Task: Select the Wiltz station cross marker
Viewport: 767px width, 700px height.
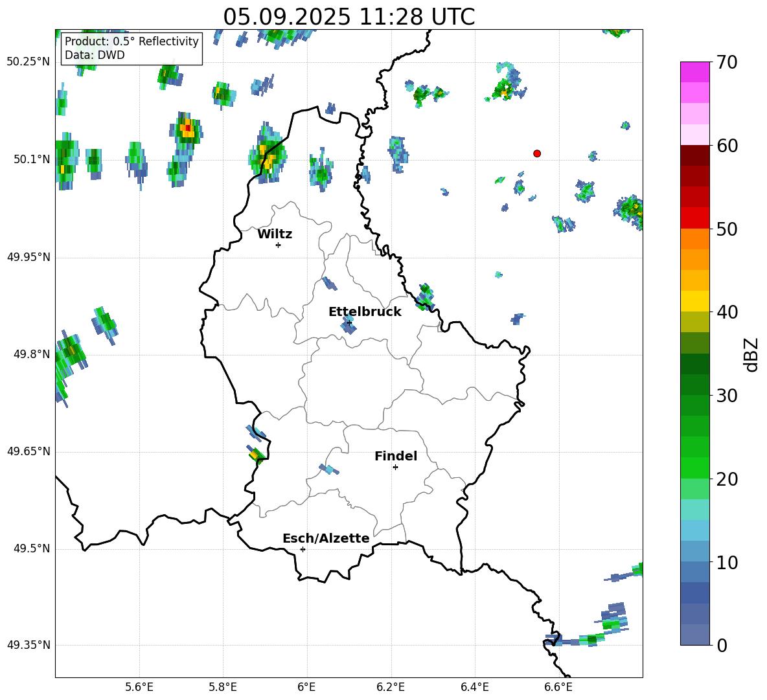Action: [278, 245]
